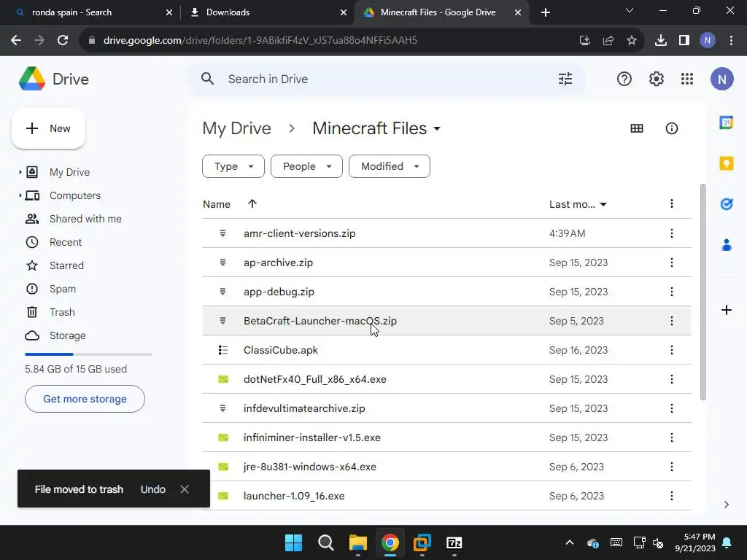747x560 pixels.
Task: Open Recent files section
Action: point(65,242)
